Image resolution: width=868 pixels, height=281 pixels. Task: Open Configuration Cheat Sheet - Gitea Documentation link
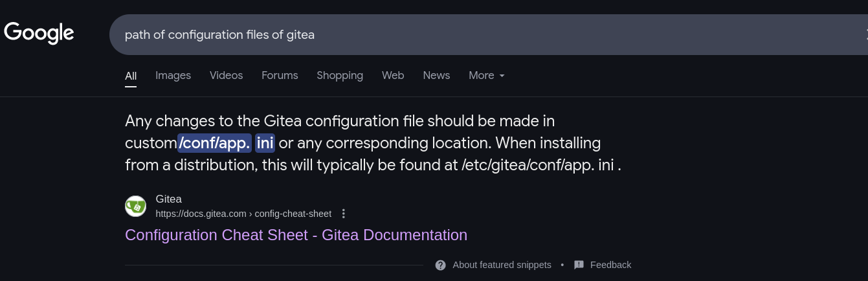(x=296, y=234)
